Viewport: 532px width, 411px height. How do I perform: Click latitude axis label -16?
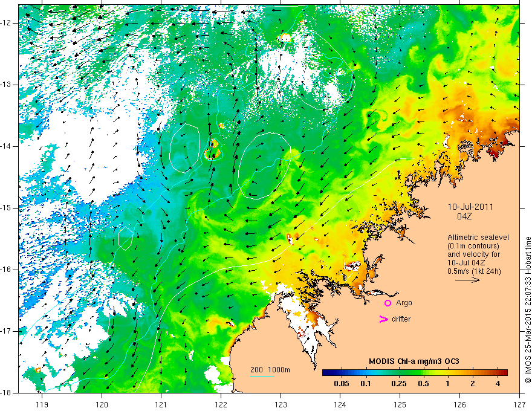pos(6,270)
